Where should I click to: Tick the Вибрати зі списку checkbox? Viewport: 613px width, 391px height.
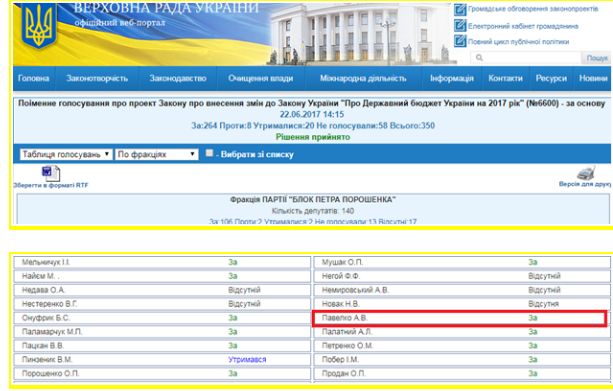pos(209,153)
